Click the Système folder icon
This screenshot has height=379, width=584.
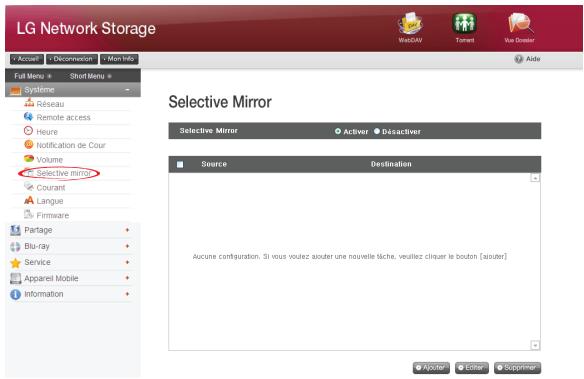[x=15, y=90]
